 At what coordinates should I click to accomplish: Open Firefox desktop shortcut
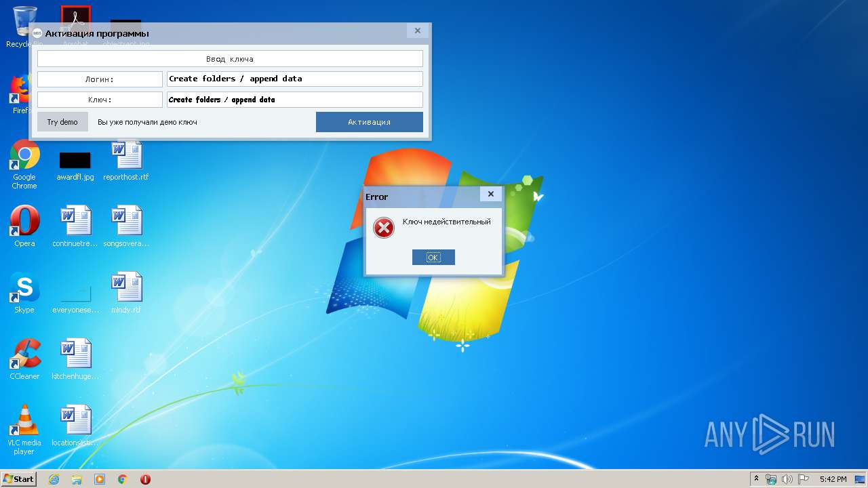click(24, 95)
